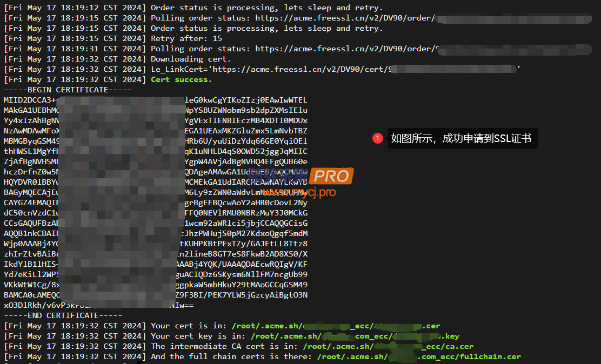Click the certificate line starting with 'zhIrZtvBAiB'
Viewport: 601px width, 364px height.
156,254
